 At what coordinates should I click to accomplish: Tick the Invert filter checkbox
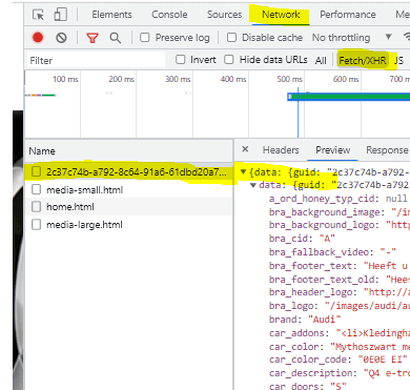[180, 60]
